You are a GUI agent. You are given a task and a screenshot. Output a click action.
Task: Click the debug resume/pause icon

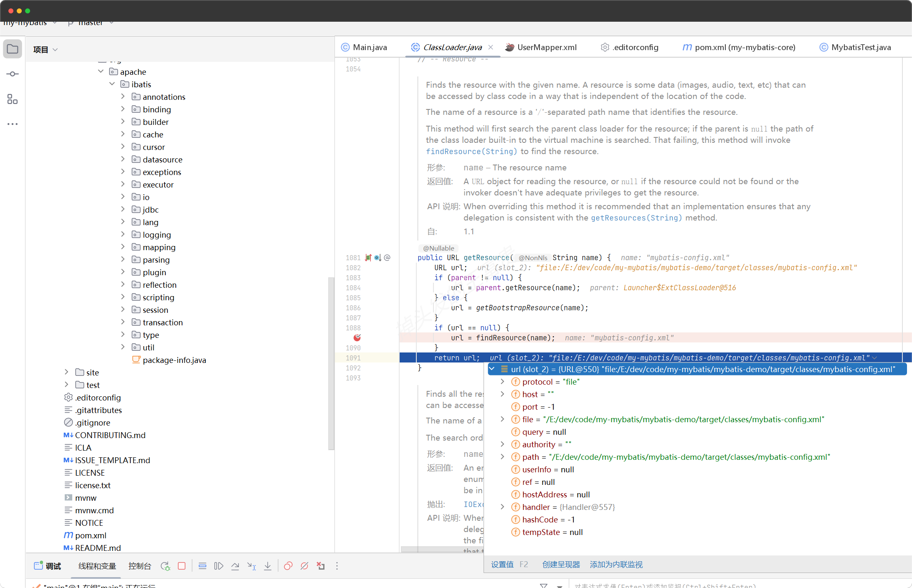(x=218, y=566)
